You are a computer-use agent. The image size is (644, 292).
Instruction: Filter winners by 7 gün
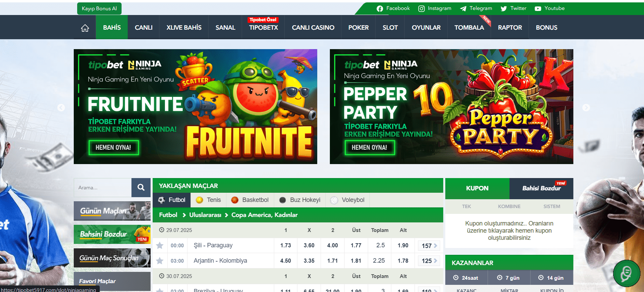pyautogui.click(x=509, y=278)
